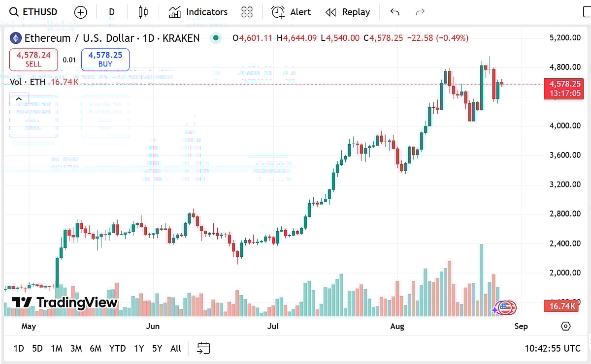
Task: Open the chart layout grid selector
Action: [x=247, y=12]
